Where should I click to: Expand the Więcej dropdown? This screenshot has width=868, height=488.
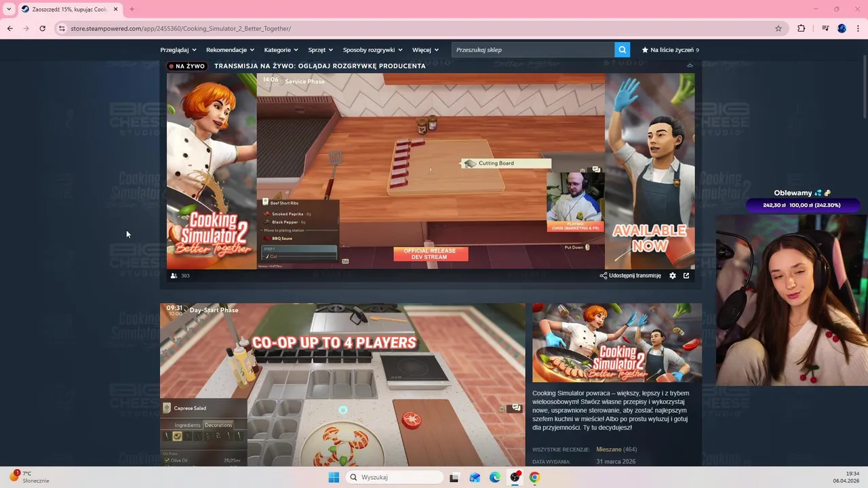pos(425,49)
